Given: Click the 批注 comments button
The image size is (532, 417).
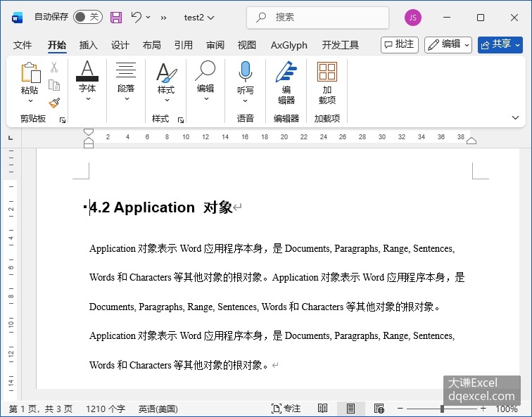Looking at the screenshot, I should coord(399,45).
